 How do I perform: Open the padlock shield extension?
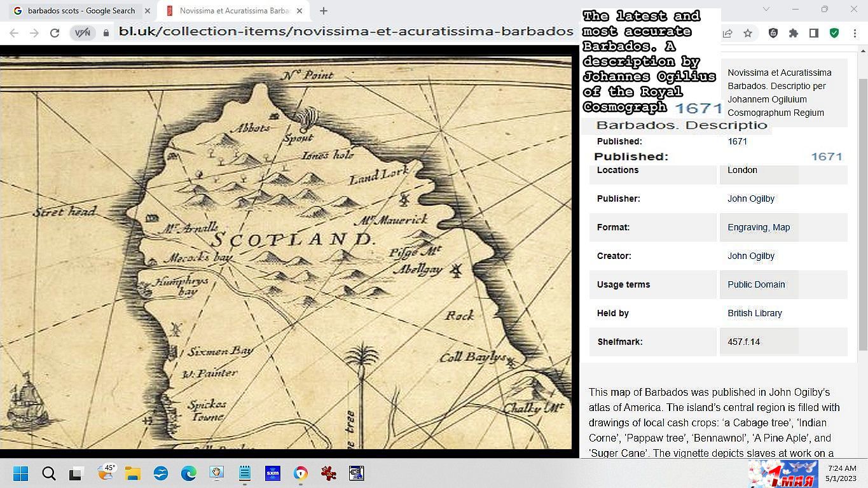point(773,33)
